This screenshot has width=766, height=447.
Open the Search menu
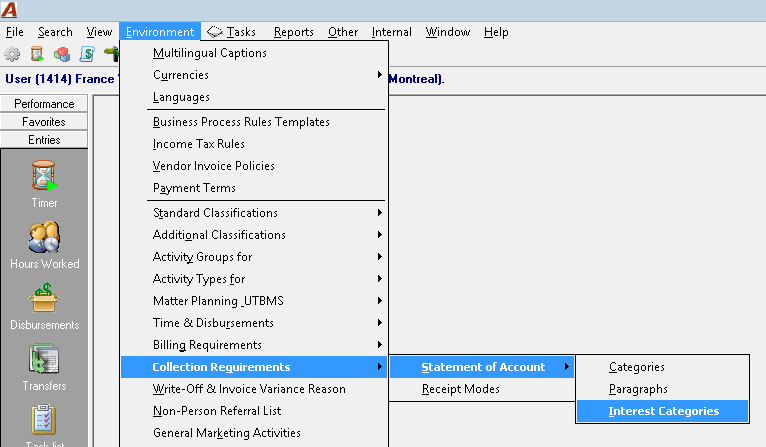55,32
